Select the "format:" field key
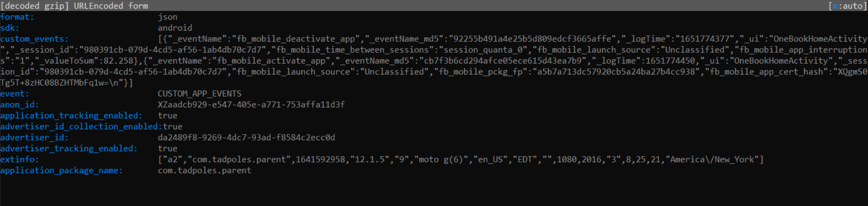The image size is (868, 206). (x=17, y=17)
